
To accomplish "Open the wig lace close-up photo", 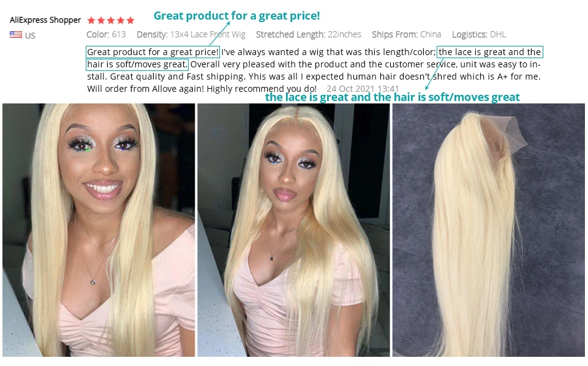I will point(489,230).
